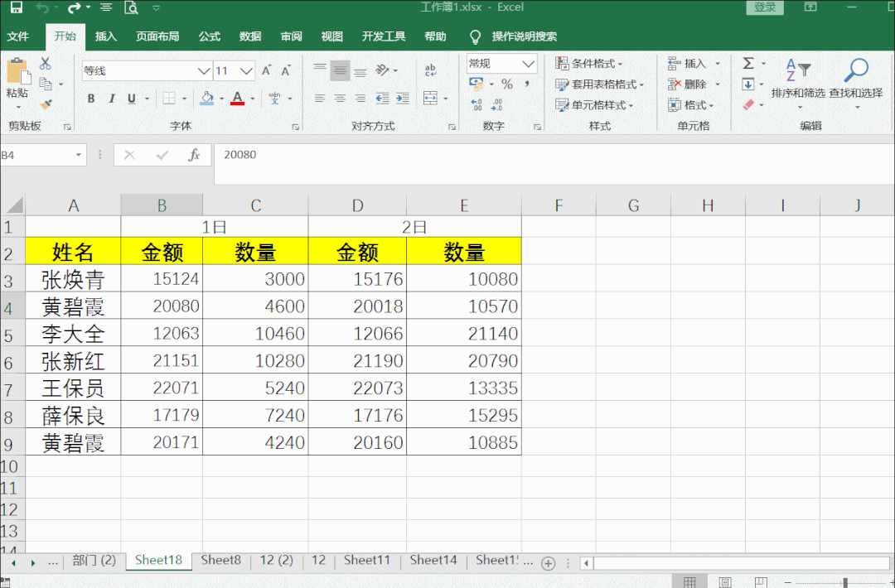Switch to the Sheet8 worksheet tab
Image resolution: width=895 pixels, height=588 pixels.
[221, 561]
